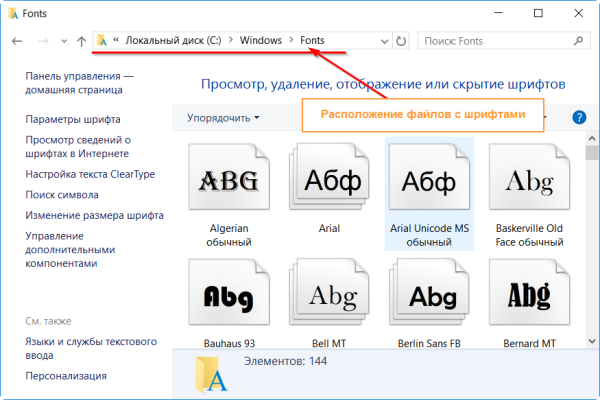Select the Algerian font icon
The width and height of the screenshot is (600, 400).
[x=229, y=176]
